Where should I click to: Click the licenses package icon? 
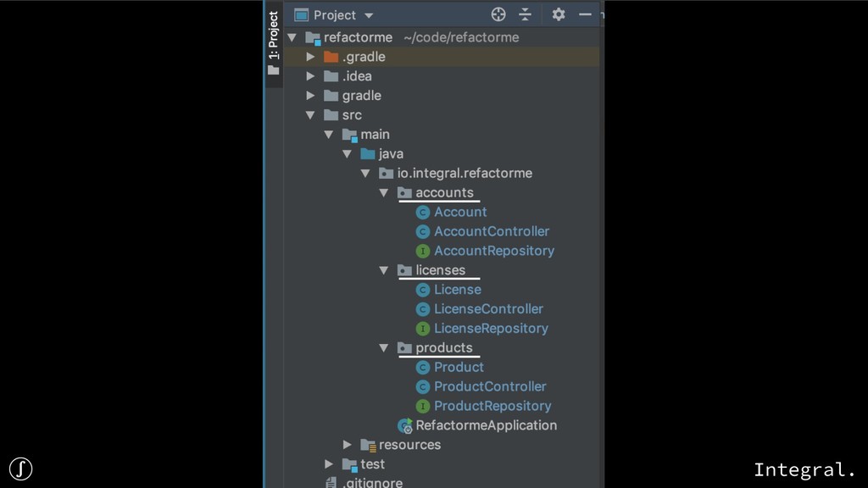(404, 270)
